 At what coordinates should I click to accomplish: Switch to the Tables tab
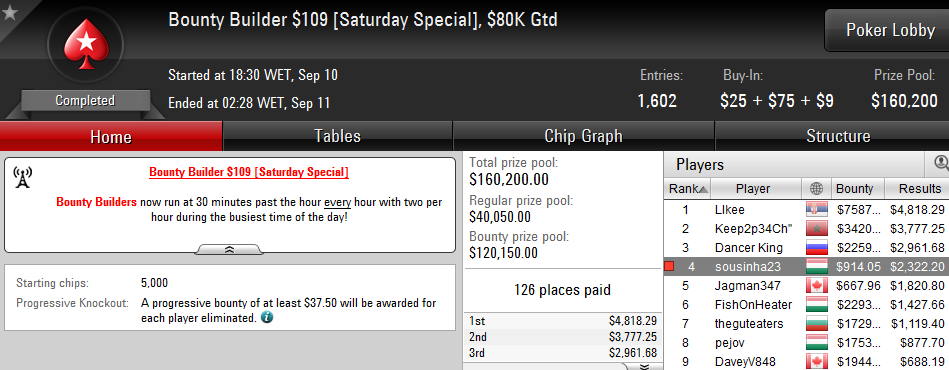point(338,136)
